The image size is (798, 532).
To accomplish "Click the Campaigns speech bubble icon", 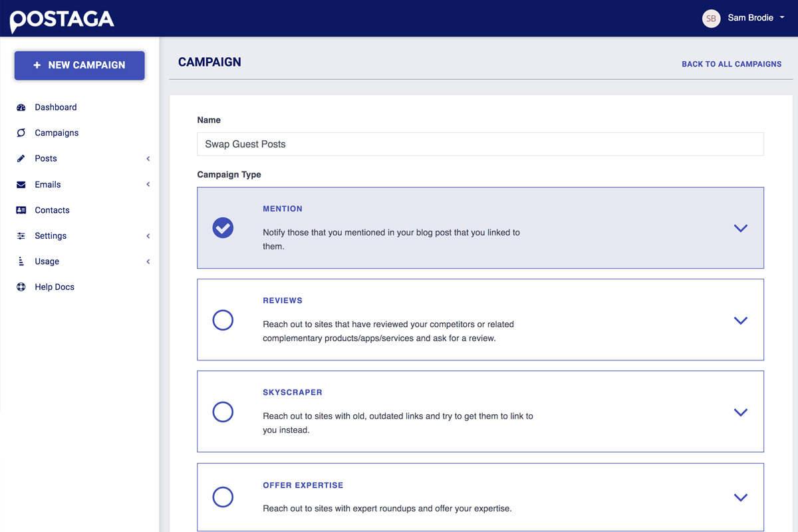I will click(x=21, y=133).
